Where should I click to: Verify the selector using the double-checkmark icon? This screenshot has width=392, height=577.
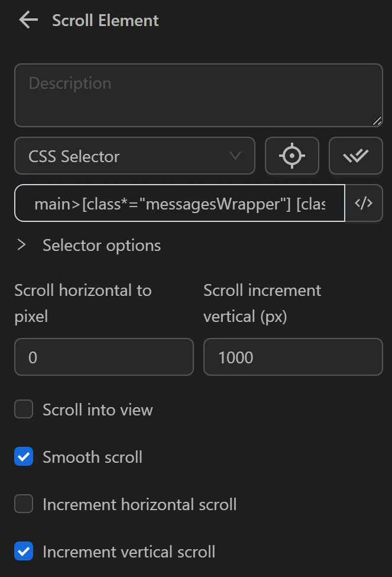coord(355,156)
